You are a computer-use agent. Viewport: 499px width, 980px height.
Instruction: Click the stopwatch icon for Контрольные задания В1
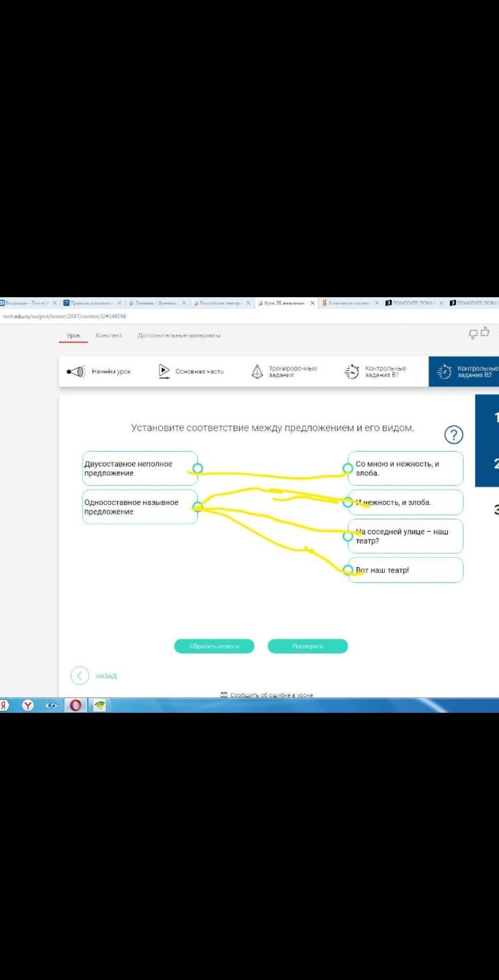click(352, 372)
